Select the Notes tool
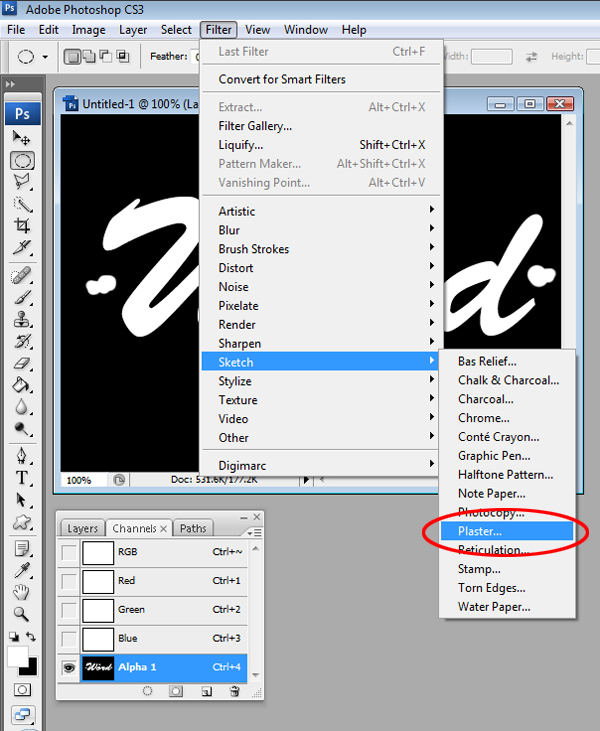600x731 pixels. tap(21, 549)
